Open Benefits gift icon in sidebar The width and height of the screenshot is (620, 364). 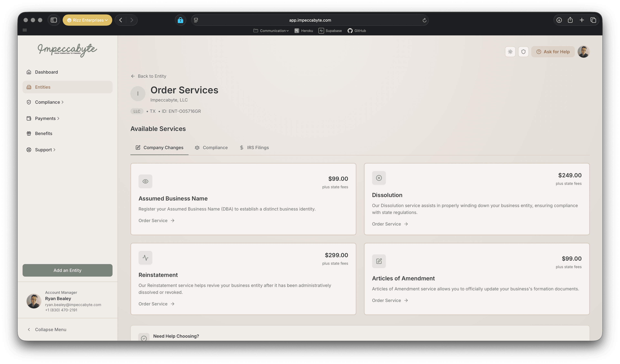[29, 133]
